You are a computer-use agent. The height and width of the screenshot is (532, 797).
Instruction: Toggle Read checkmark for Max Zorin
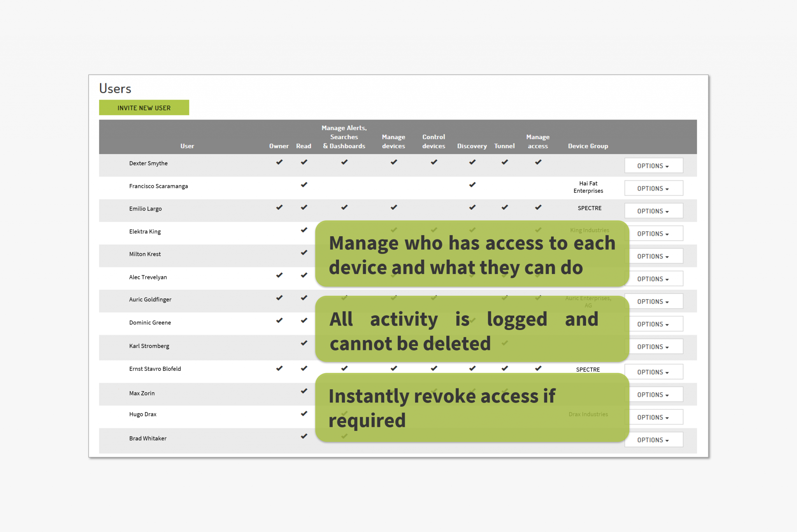click(304, 391)
